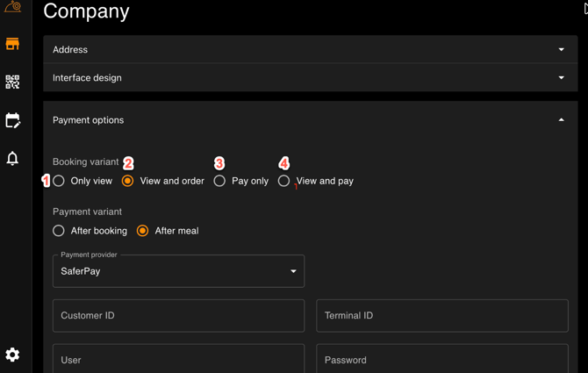Screen dimensions: 588x373
Task: Focus the Password input field
Action: (x=442, y=359)
